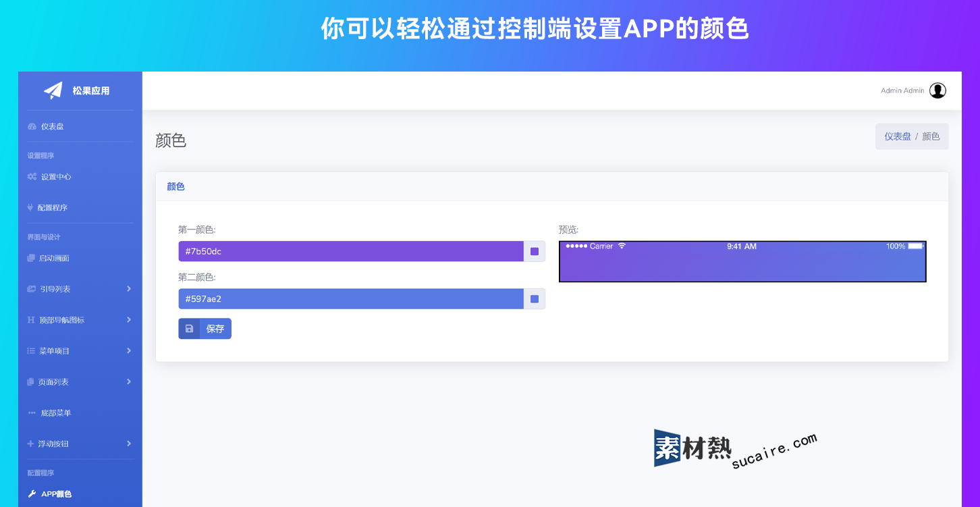Click the 启动画面 sidebar icon

point(31,259)
